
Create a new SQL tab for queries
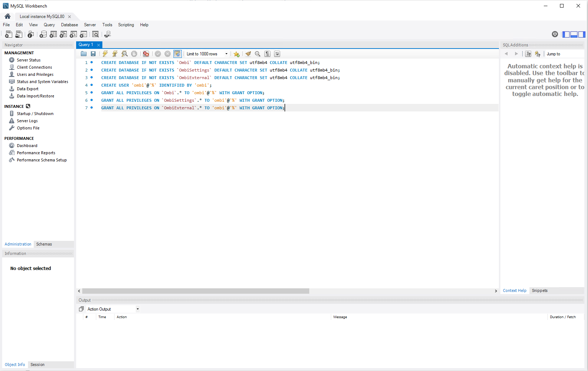(8, 34)
